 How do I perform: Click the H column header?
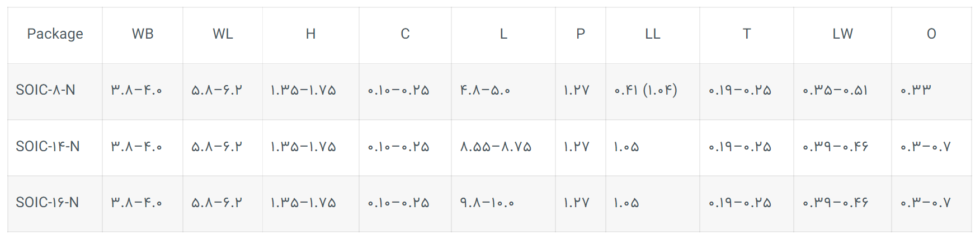tap(310, 34)
